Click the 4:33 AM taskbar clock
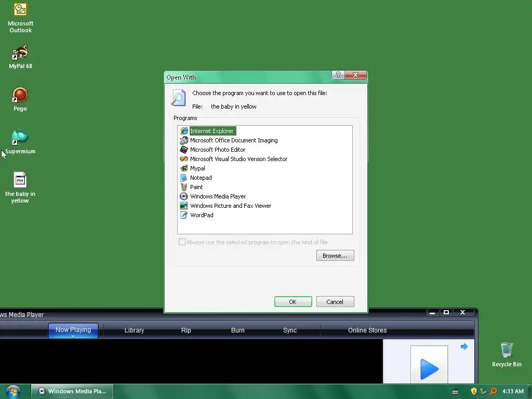The width and height of the screenshot is (532, 399). click(513, 391)
